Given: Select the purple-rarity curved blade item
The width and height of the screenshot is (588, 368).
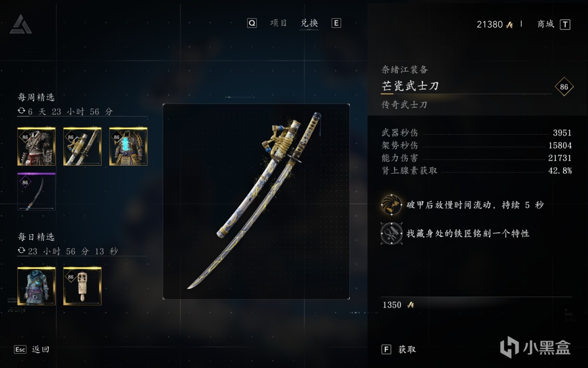Looking at the screenshot, I should (36, 192).
